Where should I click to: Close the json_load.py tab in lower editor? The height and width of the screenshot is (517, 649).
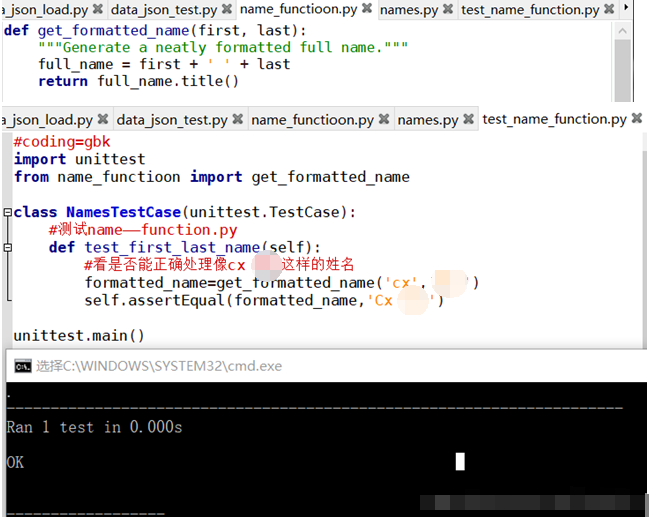tap(103, 119)
